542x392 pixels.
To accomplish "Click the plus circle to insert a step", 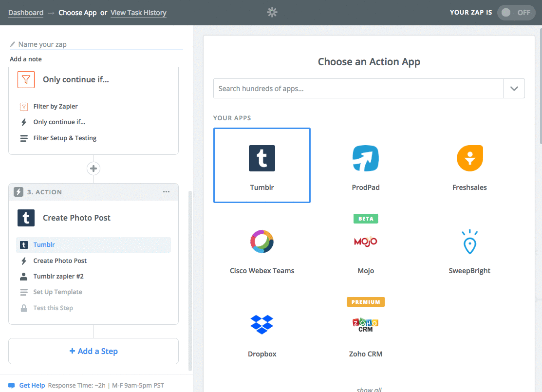I will click(93, 168).
